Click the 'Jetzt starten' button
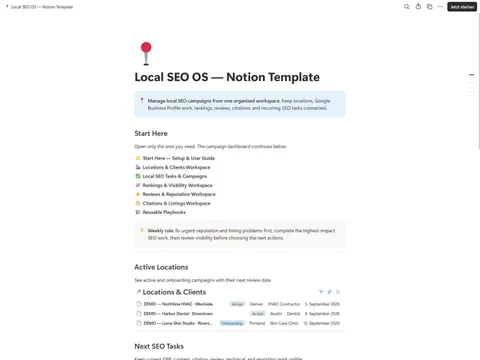480x360 pixels. click(x=462, y=7)
